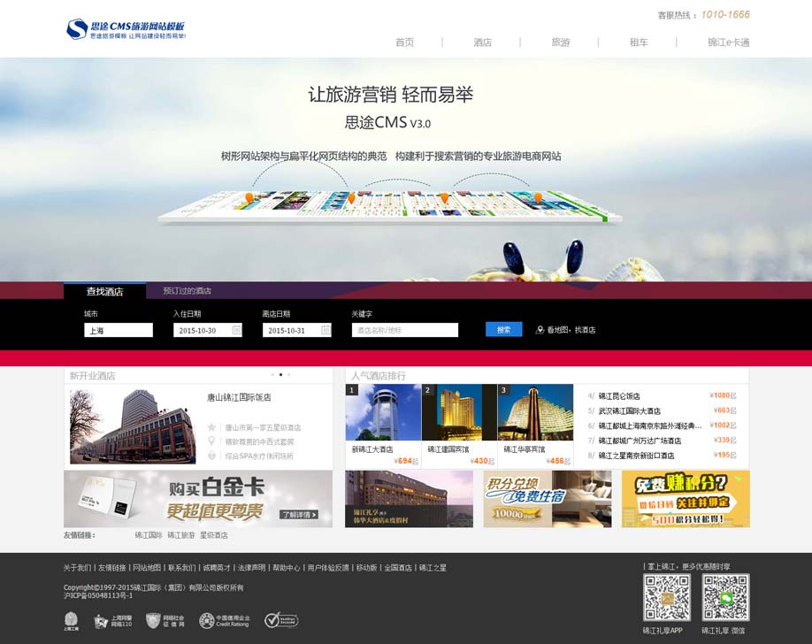The image size is (812, 644).
Task: Open the 锦江国际 friendly link
Action: click(149, 535)
